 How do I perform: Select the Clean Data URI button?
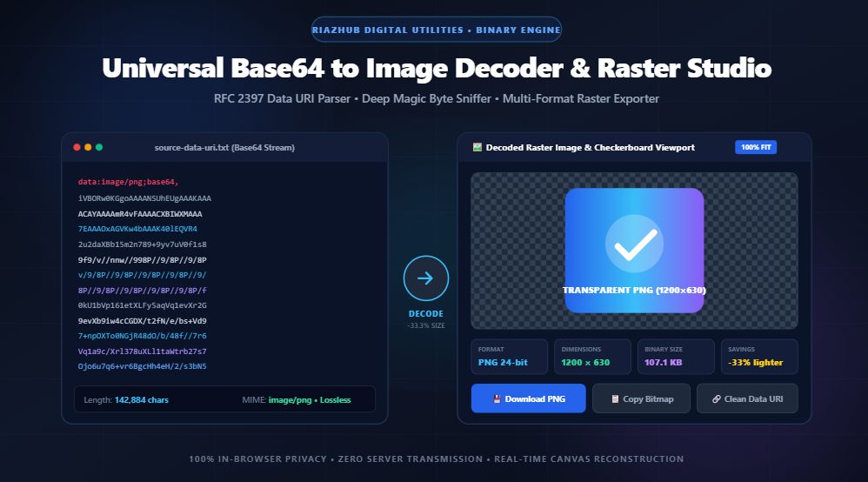point(747,398)
